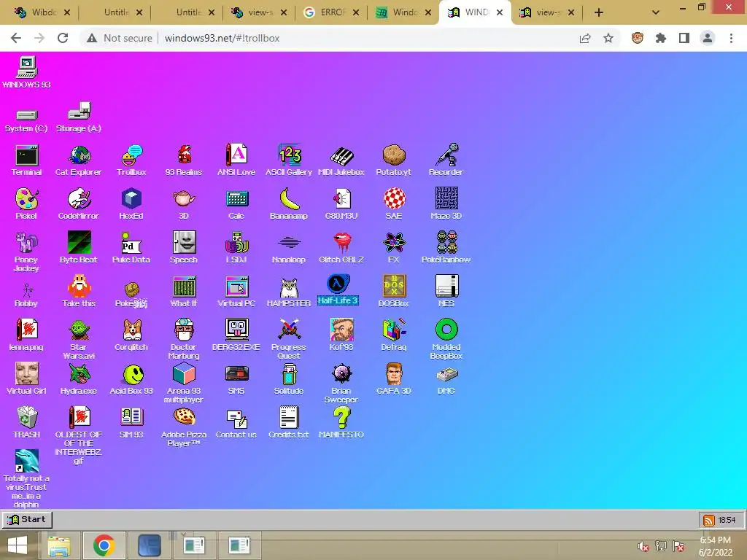Viewport: 747px width, 560px height.
Task: Launch the Recorder microphone icon
Action: coord(446,160)
